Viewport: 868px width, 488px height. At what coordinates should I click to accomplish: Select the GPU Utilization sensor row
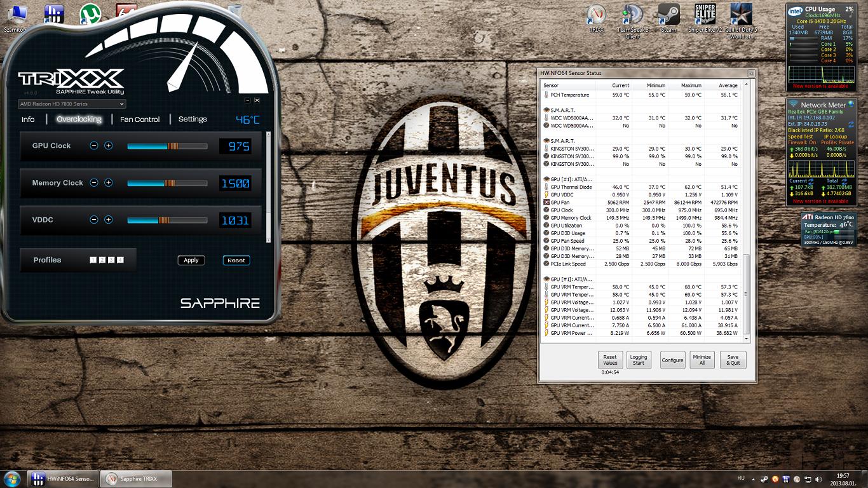[x=641, y=226]
